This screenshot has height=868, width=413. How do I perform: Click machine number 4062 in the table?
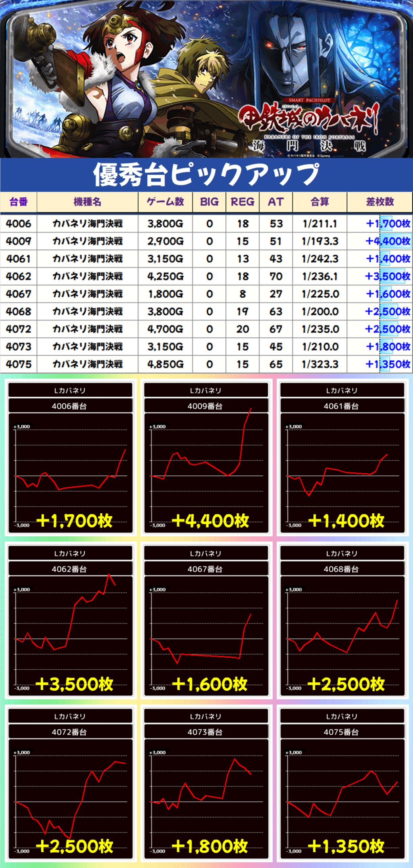click(19, 277)
